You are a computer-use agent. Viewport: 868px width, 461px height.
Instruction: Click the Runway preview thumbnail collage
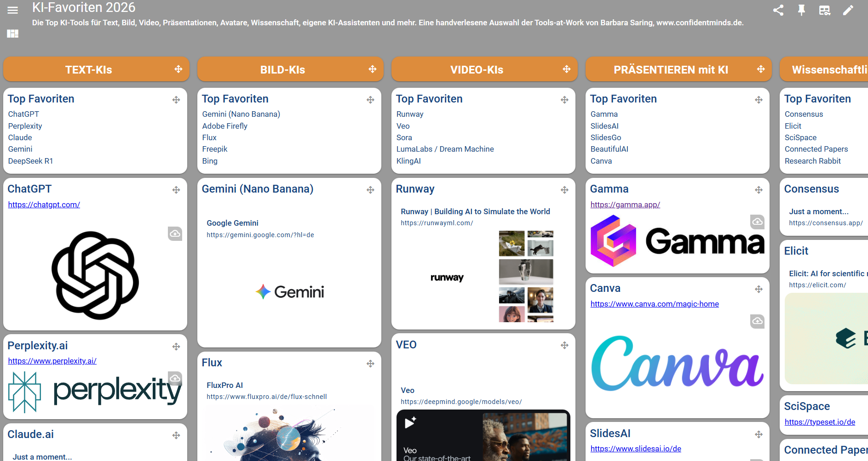point(526,276)
